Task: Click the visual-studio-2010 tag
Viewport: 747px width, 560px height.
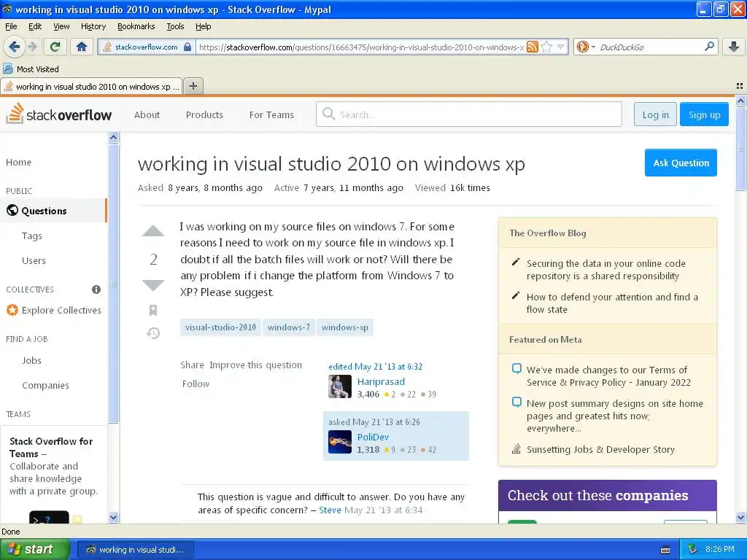Action: click(x=220, y=327)
